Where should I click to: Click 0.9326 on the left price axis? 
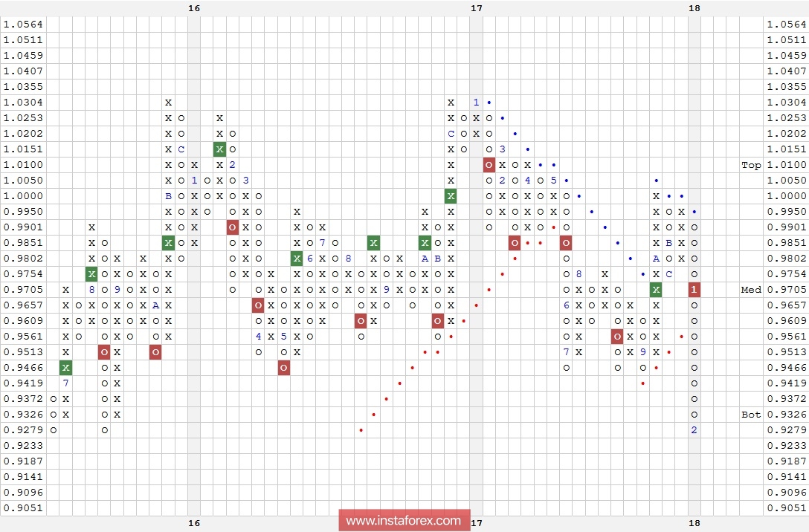(x=23, y=415)
